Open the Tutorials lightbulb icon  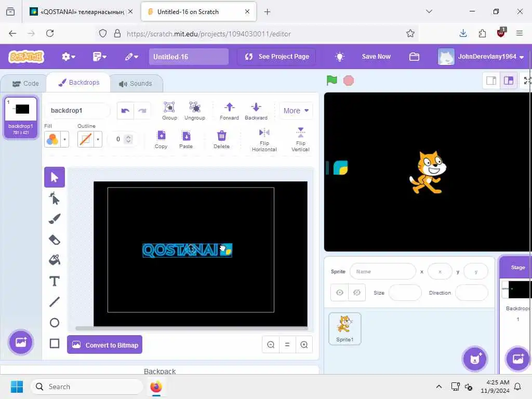point(340,57)
